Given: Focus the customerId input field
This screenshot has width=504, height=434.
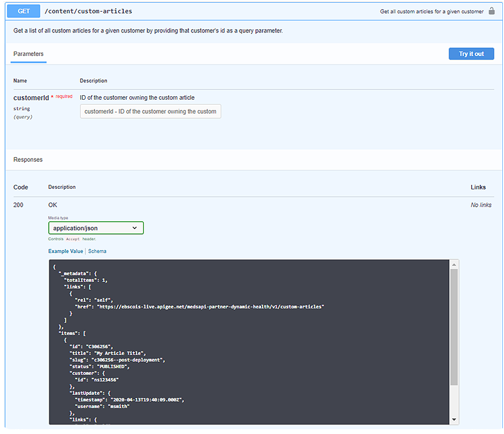Looking at the screenshot, I should (x=151, y=111).
